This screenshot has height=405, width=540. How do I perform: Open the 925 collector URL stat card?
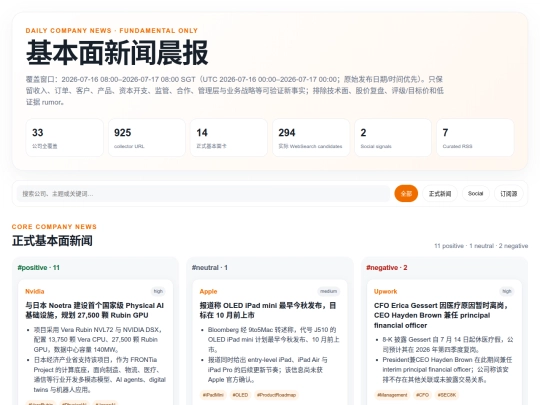click(x=147, y=138)
